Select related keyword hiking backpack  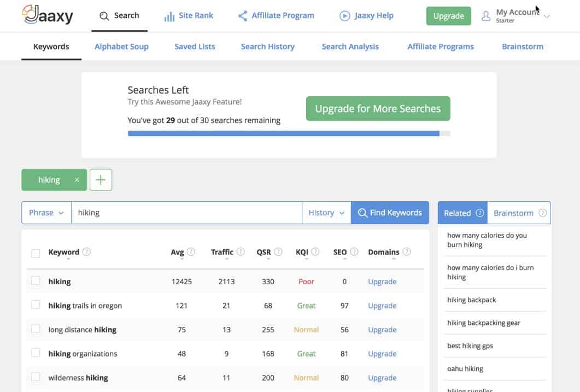[x=472, y=300]
